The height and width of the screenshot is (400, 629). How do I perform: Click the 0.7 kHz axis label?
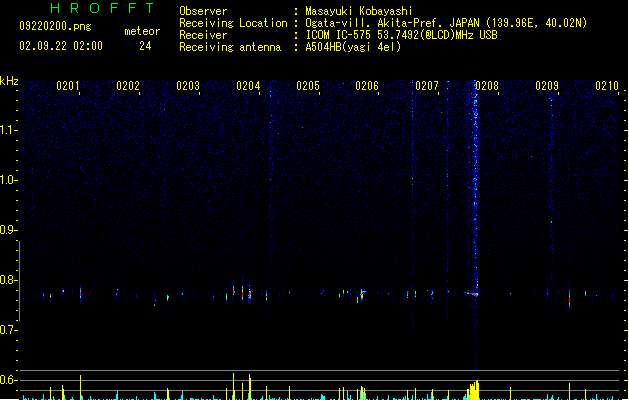[x=8, y=330]
